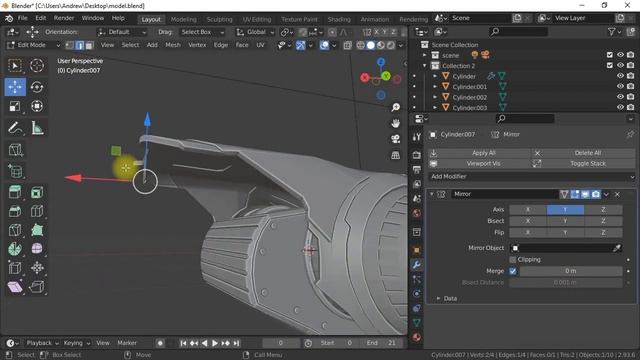The width and height of the screenshot is (640, 360).
Task: Enable vertex select mode
Action: click(70, 45)
